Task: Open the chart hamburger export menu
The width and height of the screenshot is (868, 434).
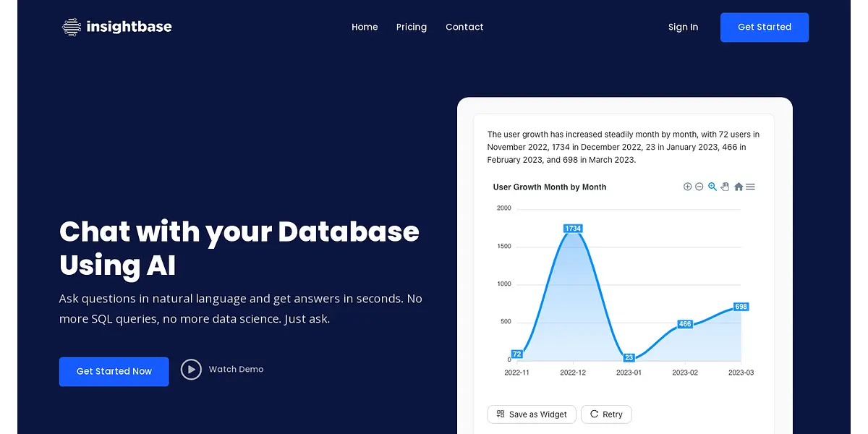Action: (750, 187)
